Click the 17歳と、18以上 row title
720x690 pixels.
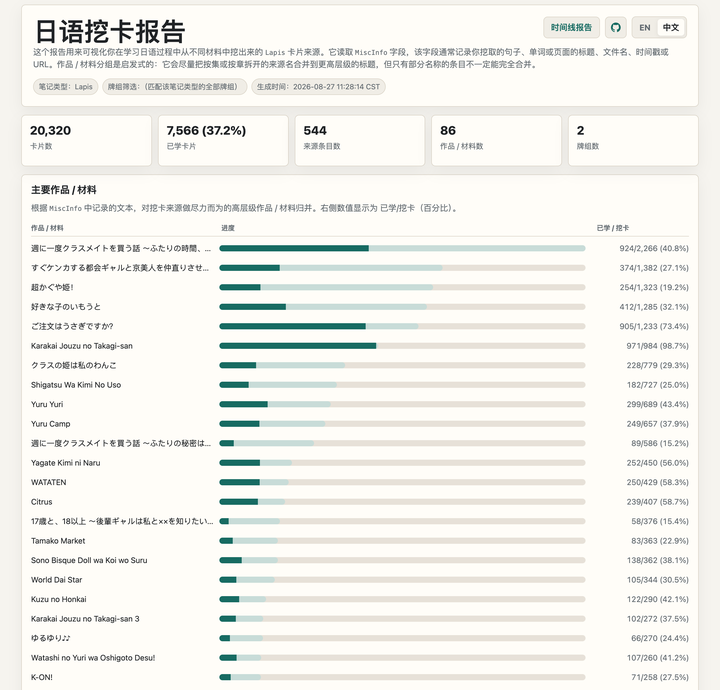pos(122,522)
